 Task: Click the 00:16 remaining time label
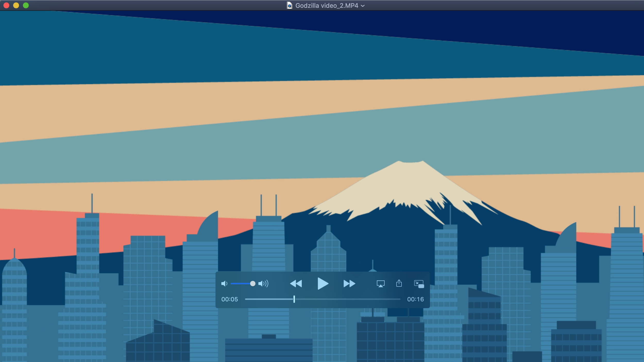click(416, 299)
